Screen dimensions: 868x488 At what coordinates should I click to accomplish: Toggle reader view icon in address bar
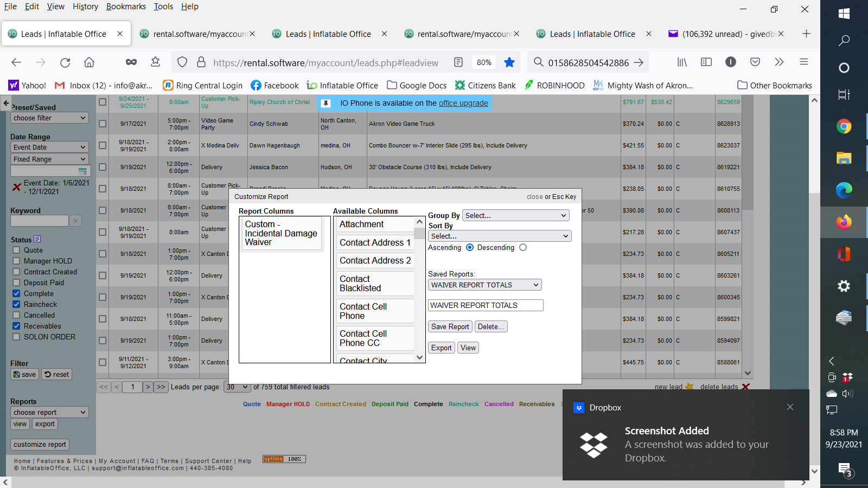coord(458,63)
